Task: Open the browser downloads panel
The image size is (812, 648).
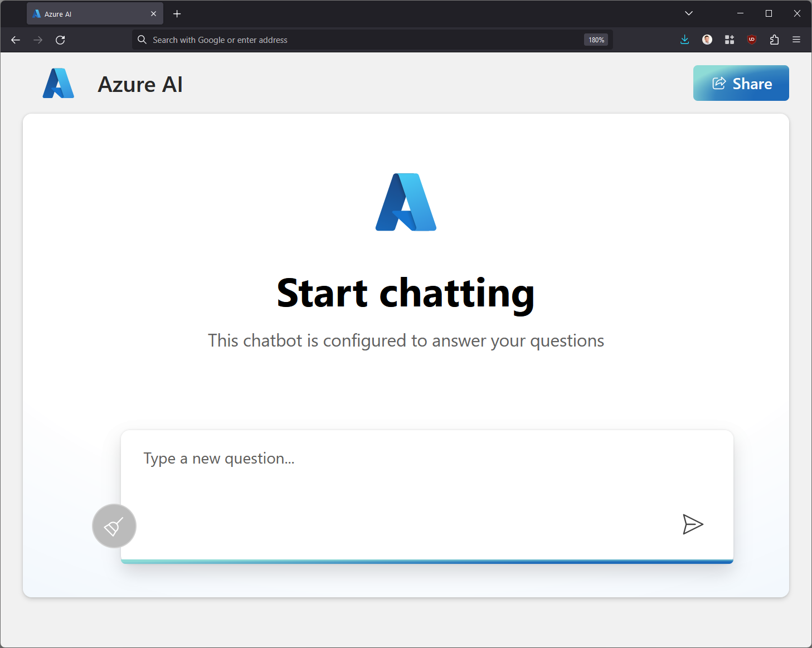Action: click(685, 40)
